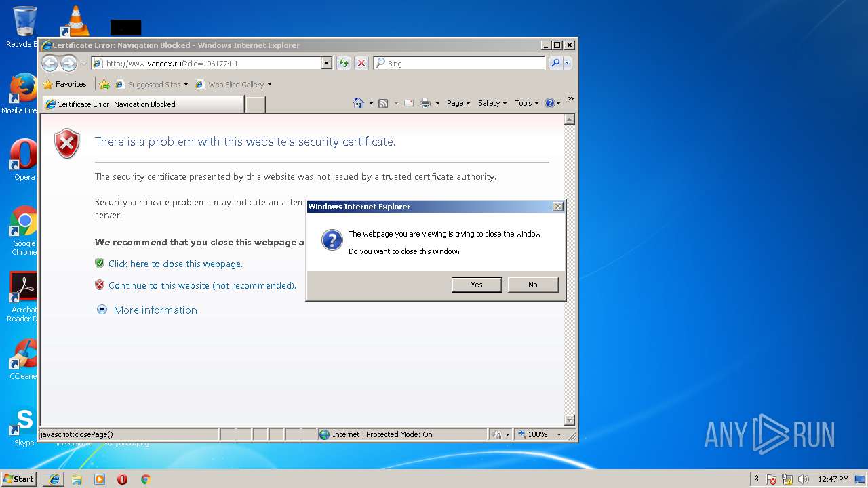
Task: Click the Bing search box
Action: (x=459, y=63)
